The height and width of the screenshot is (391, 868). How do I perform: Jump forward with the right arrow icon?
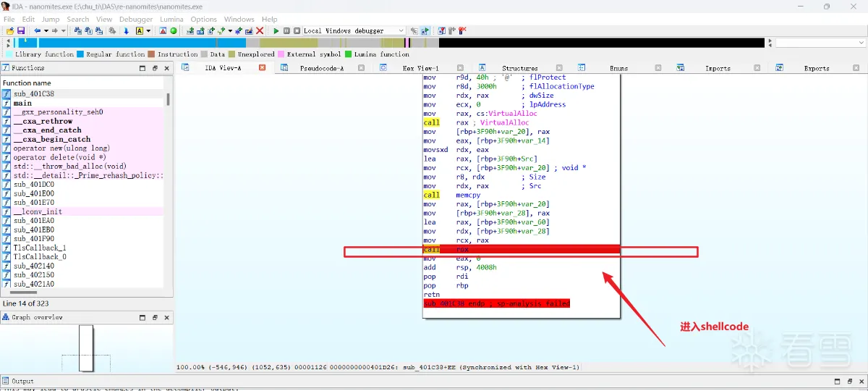pos(54,31)
